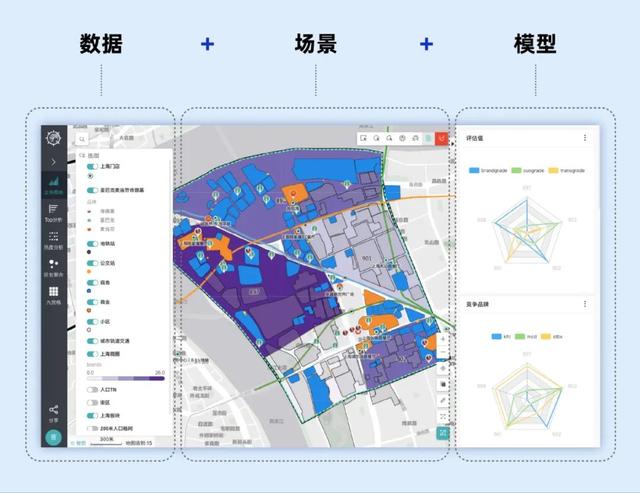
Task: Select the 九宫格 grid icon in sidebar
Action: (x=53, y=296)
